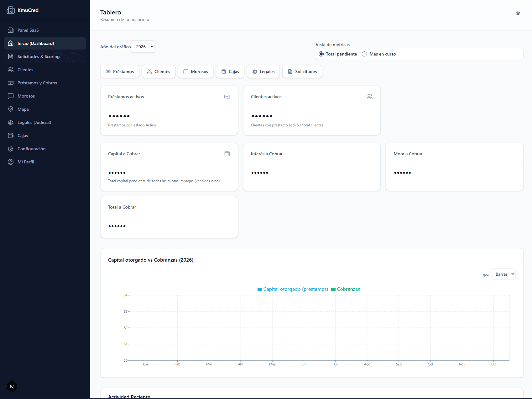Click the map pin icon for Mapa
This screenshot has width=532, height=399.
[x=11, y=109]
